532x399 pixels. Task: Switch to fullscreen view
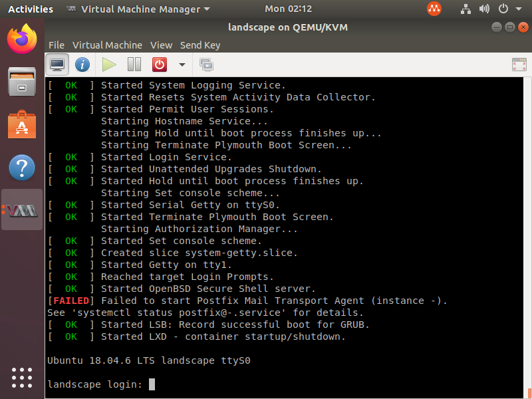click(x=519, y=65)
